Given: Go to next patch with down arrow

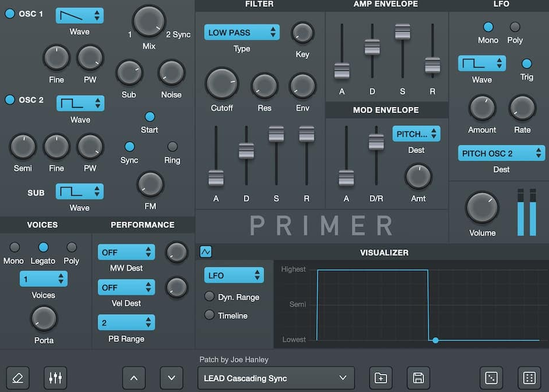Looking at the screenshot, I should click(171, 378).
